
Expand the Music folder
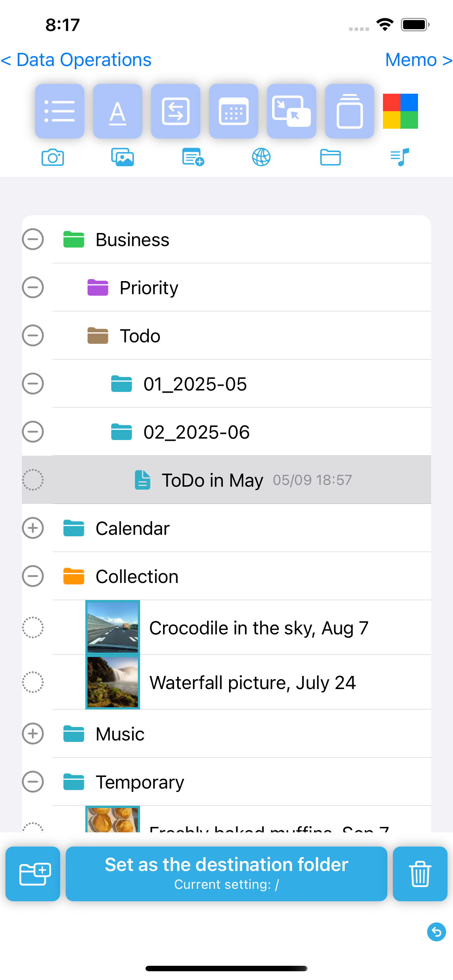tap(33, 734)
